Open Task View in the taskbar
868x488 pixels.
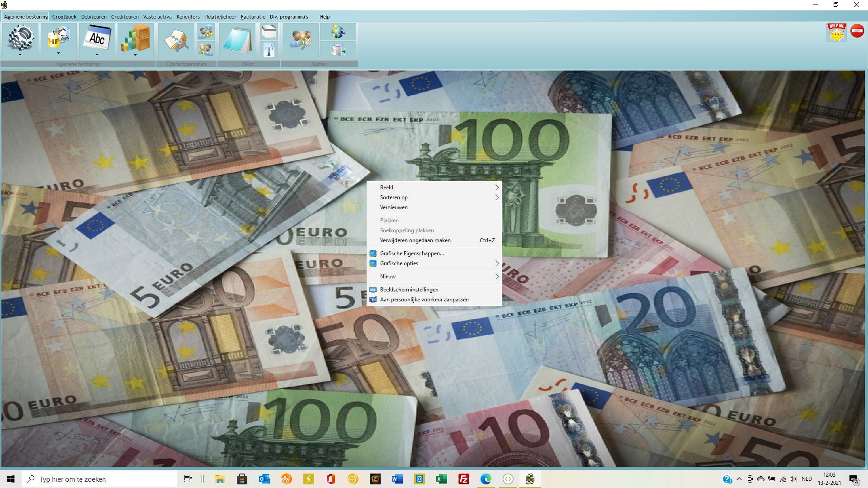click(188, 479)
